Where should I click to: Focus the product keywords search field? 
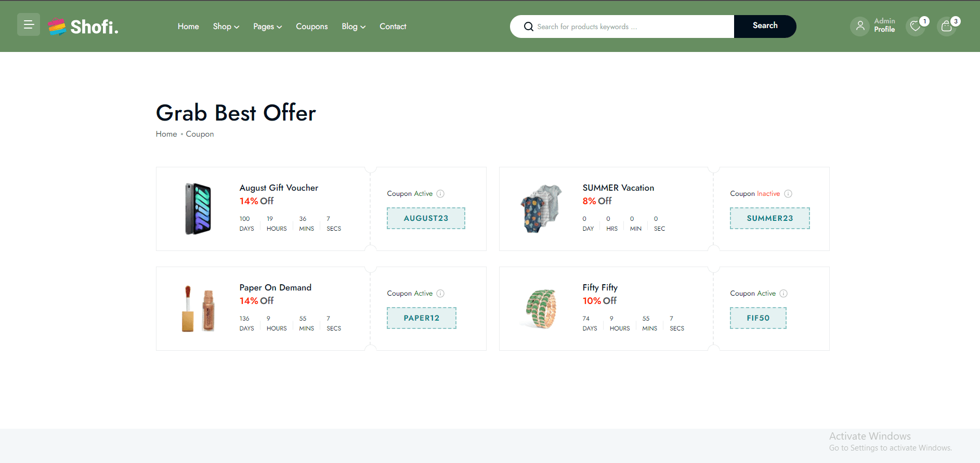pos(632,27)
